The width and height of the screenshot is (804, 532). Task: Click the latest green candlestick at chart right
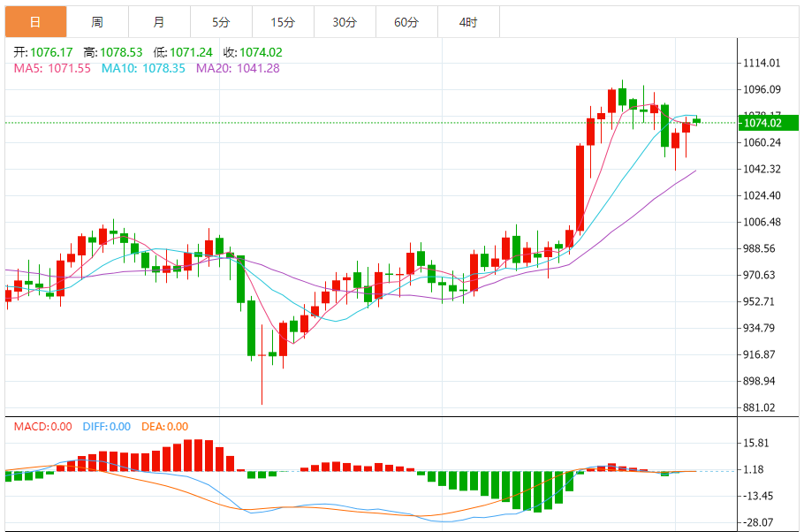coord(696,121)
